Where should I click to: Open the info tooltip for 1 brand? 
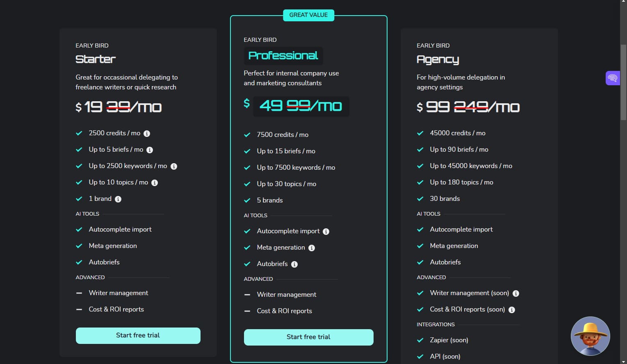pyautogui.click(x=118, y=199)
